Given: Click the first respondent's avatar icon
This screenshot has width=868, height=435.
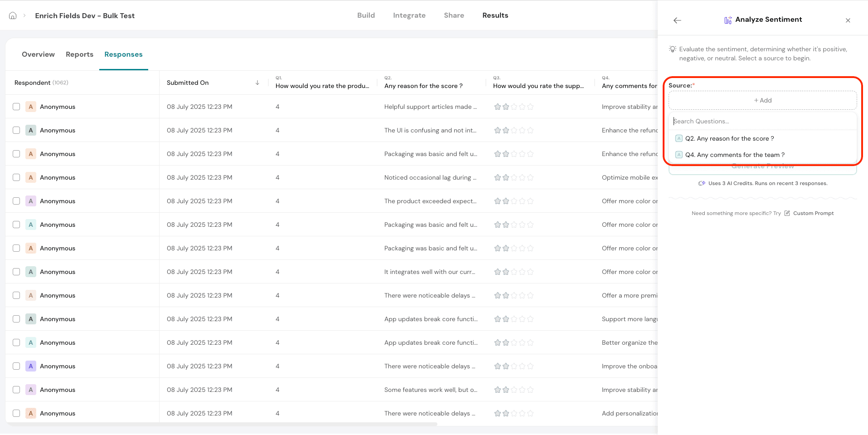Looking at the screenshot, I should (30, 107).
